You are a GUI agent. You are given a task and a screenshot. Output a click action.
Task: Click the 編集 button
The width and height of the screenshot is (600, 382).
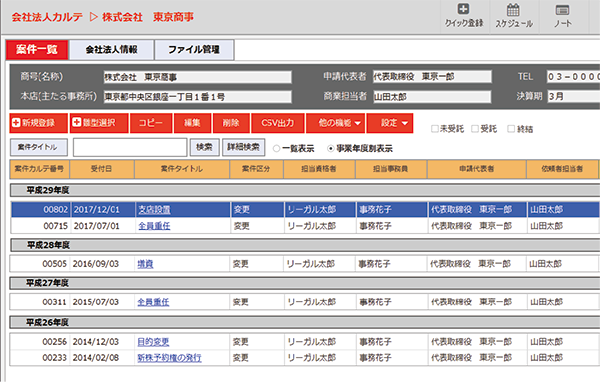point(192,123)
